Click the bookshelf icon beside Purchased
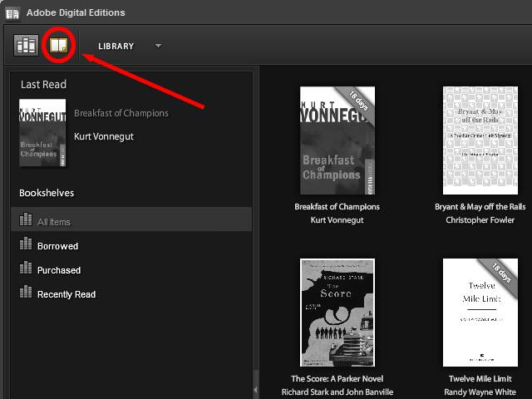Viewport: 532px width, 399px height. point(26,268)
